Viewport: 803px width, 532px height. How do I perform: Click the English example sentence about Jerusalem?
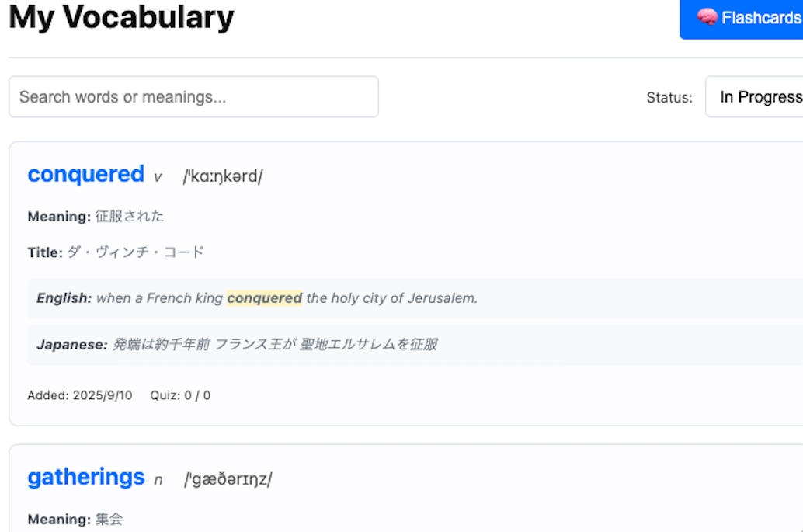(x=256, y=297)
